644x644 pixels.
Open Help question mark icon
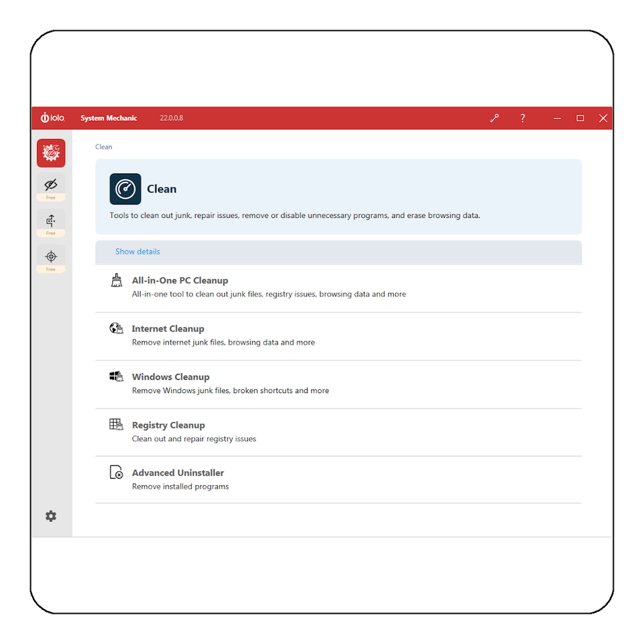[x=523, y=118]
